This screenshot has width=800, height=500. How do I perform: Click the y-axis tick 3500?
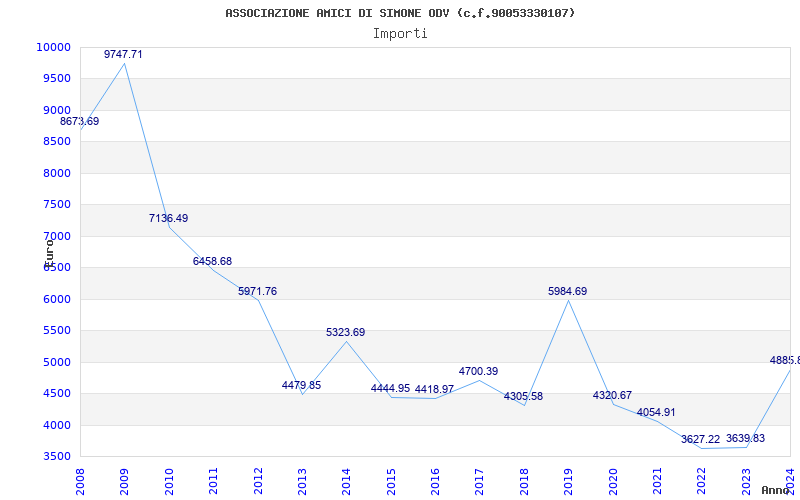[56, 457]
